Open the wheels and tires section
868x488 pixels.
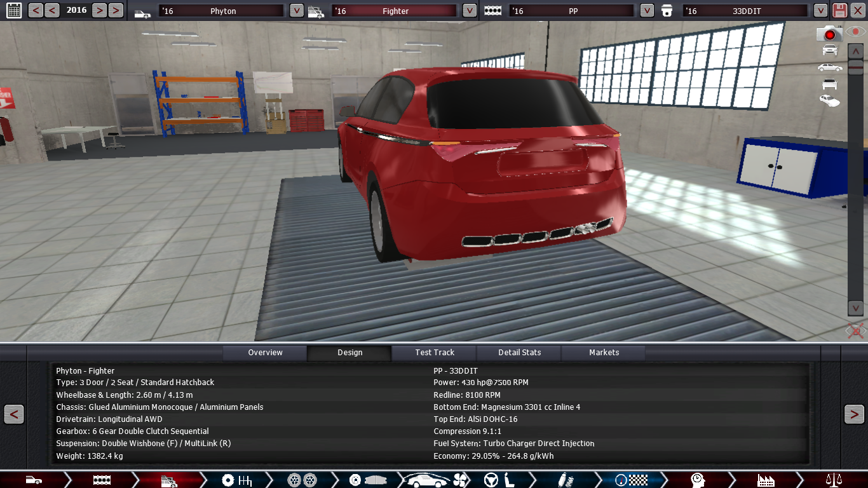pyautogui.click(x=302, y=480)
